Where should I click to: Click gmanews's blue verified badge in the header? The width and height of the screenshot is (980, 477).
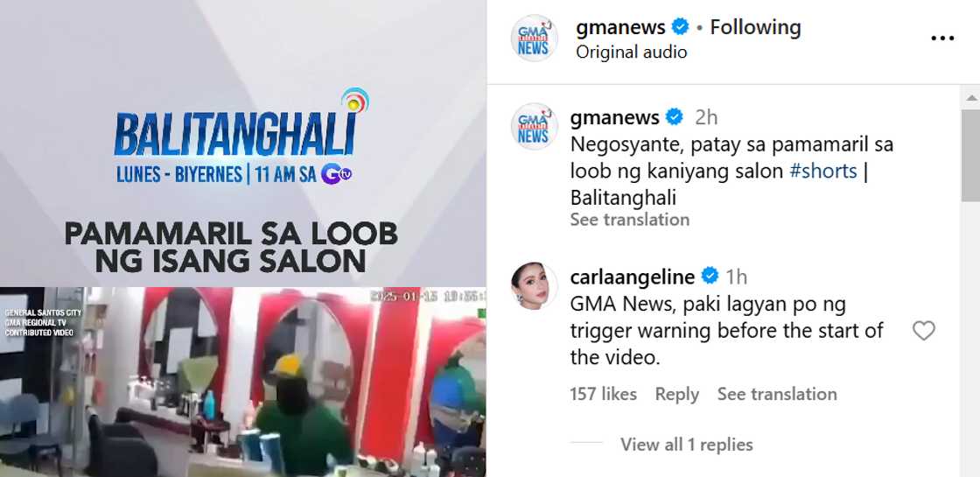680,27
